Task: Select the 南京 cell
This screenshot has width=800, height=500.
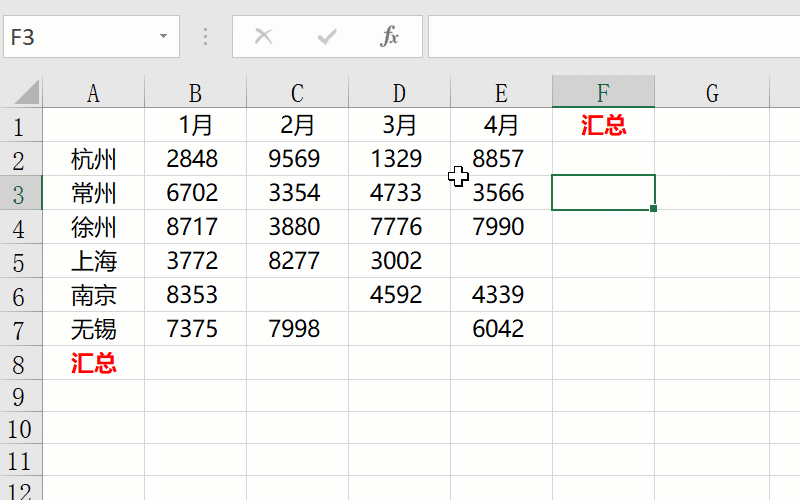Action: click(93, 295)
